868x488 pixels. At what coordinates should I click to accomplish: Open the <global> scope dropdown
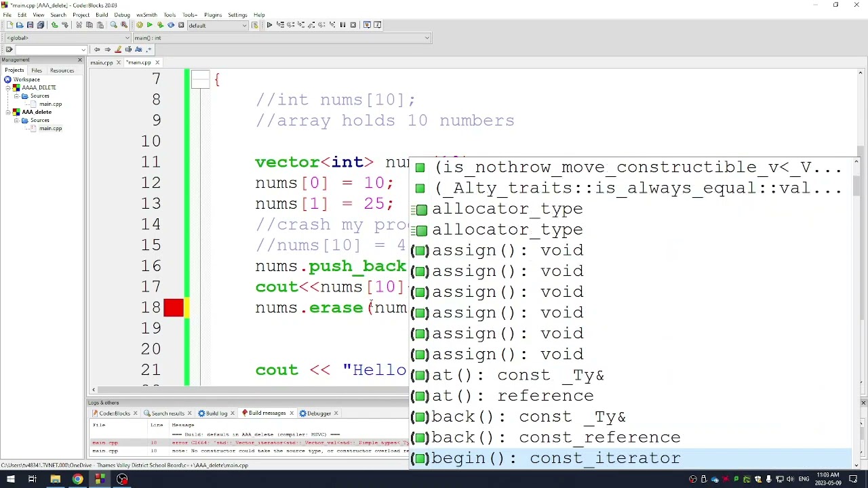(66, 38)
